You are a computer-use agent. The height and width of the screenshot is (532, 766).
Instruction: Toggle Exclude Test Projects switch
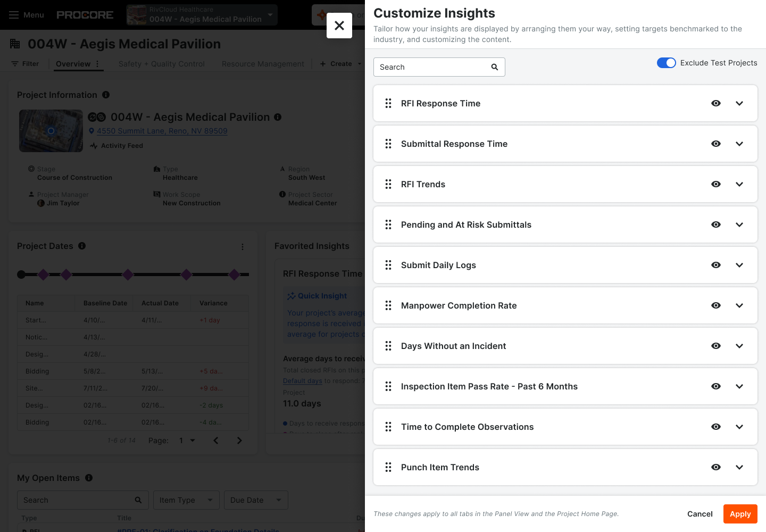pyautogui.click(x=666, y=63)
